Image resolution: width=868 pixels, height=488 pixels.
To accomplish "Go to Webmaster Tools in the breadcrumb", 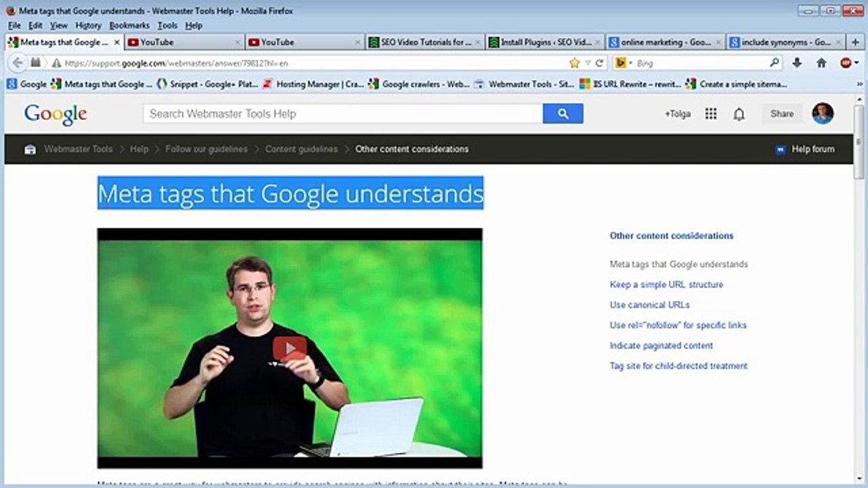I will (78, 149).
